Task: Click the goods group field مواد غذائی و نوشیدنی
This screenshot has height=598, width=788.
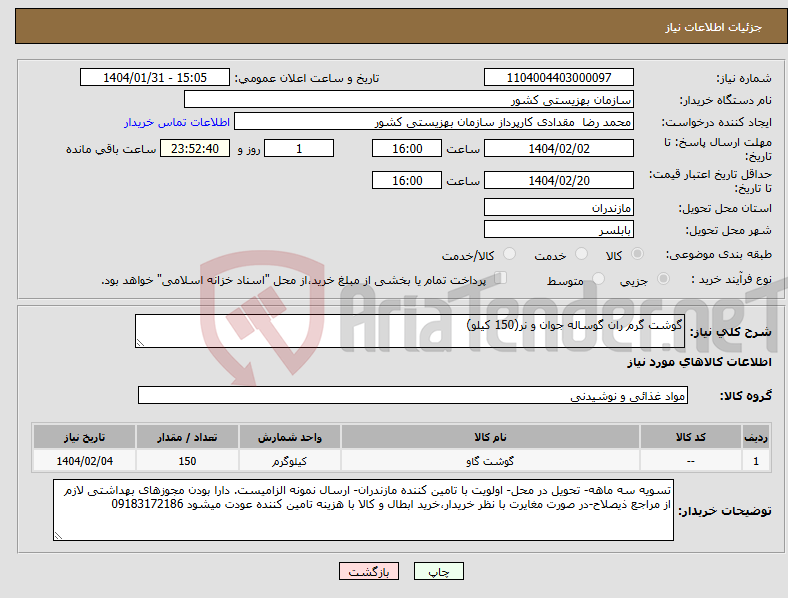Action: pos(413,395)
